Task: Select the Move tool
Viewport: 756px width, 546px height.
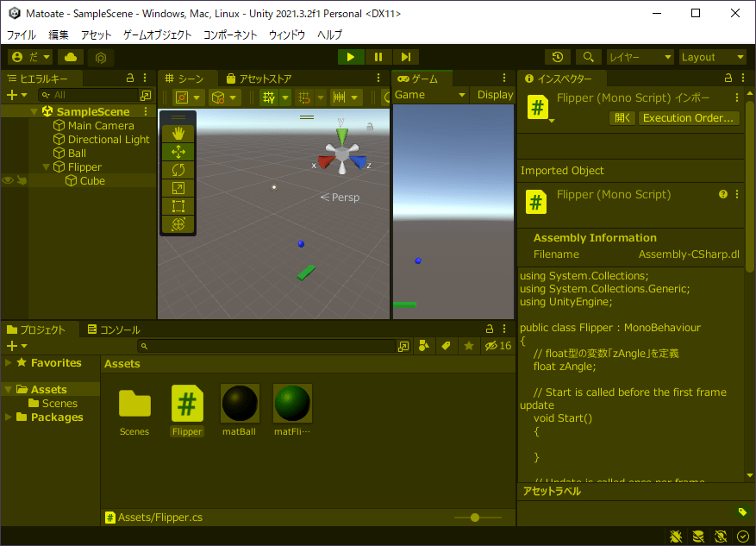Action: tap(178, 152)
